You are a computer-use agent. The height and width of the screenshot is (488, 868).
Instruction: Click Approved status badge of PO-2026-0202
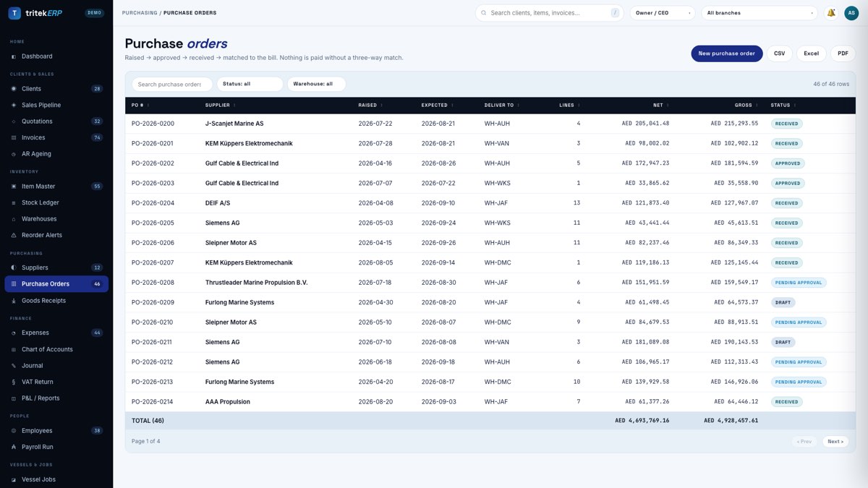point(788,163)
